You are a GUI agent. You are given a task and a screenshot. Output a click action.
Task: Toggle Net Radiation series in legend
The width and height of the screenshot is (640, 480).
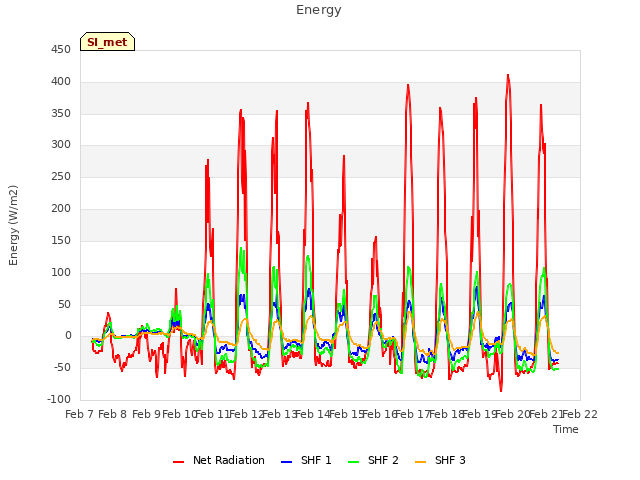[x=219, y=460]
